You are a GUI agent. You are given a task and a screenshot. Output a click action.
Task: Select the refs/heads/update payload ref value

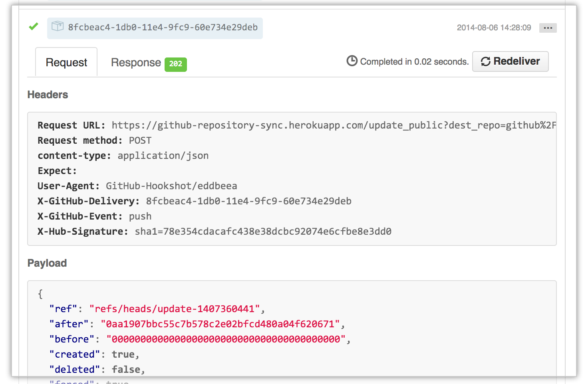175,309
